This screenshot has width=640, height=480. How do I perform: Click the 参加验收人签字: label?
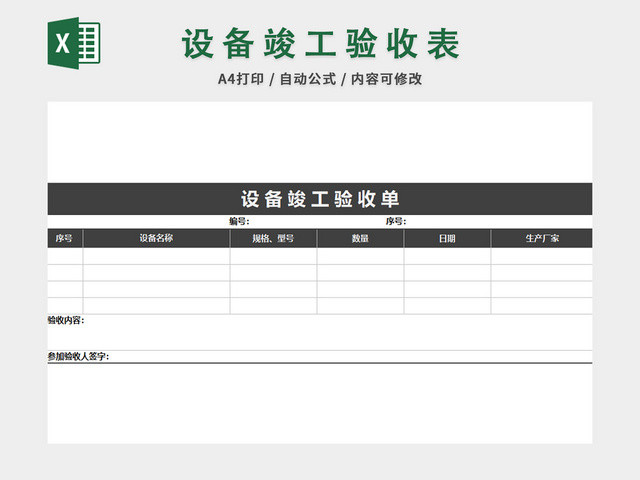pyautogui.click(x=78, y=356)
